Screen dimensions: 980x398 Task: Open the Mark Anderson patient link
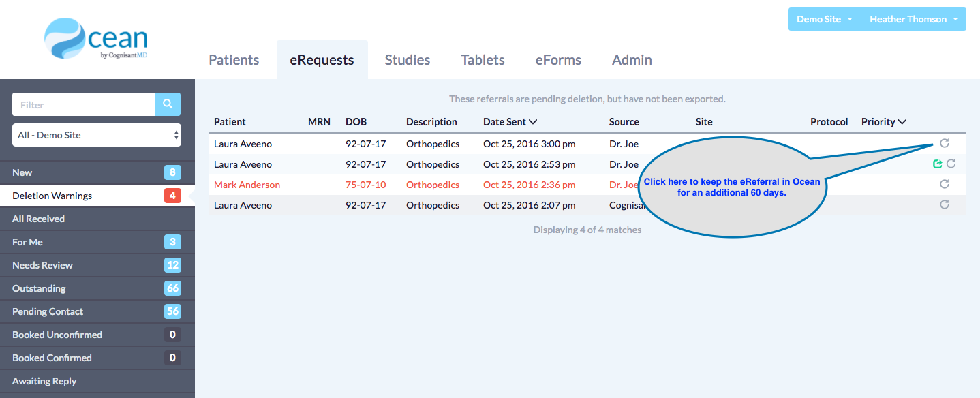pyautogui.click(x=247, y=185)
